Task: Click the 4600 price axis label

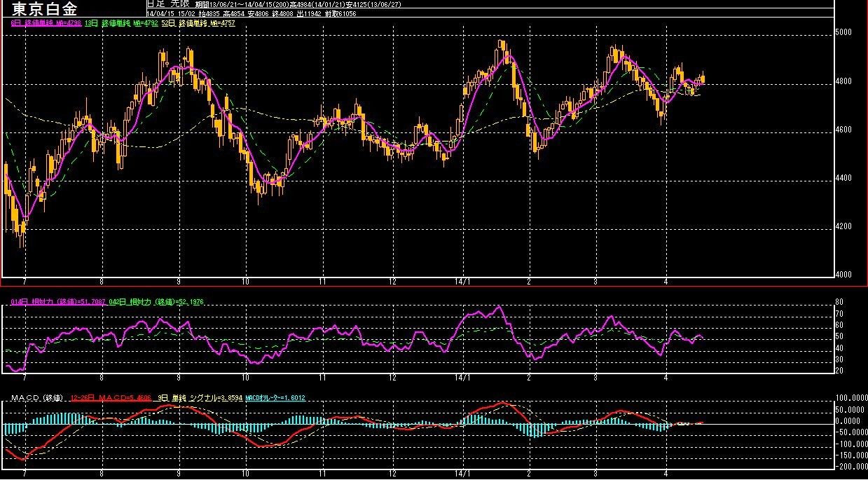Action: click(843, 130)
